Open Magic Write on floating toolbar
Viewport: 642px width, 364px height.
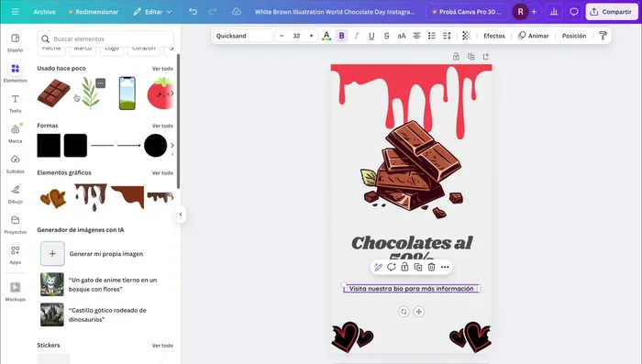(x=378, y=267)
